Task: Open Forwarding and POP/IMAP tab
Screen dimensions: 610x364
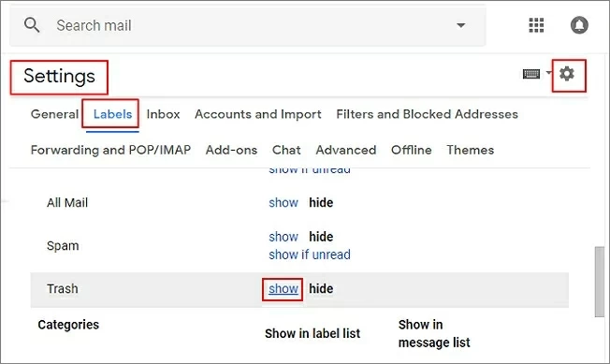Action: pos(111,150)
